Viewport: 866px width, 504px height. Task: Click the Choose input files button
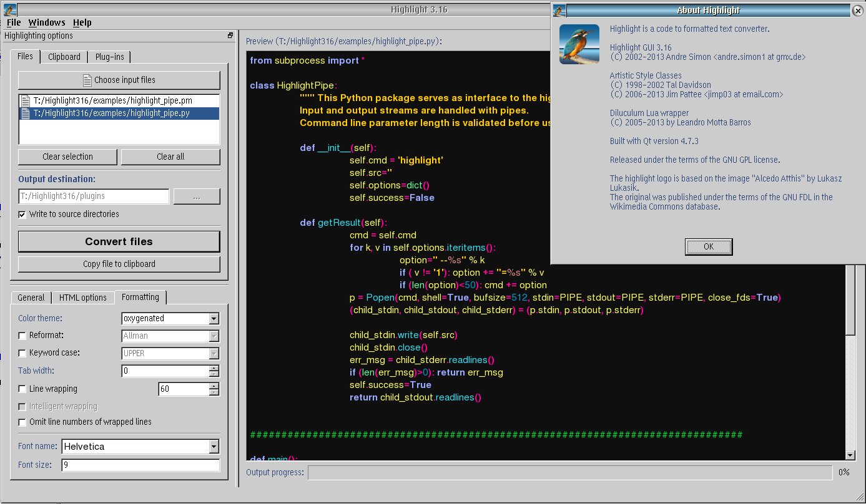[119, 80]
